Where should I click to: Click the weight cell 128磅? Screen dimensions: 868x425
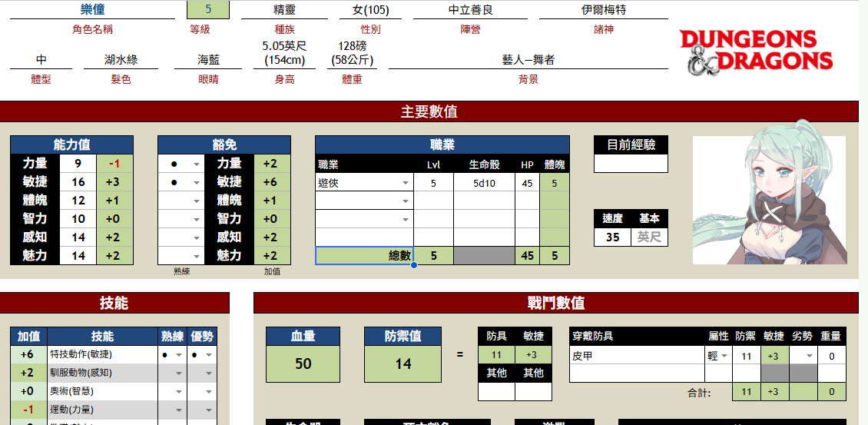(x=352, y=54)
